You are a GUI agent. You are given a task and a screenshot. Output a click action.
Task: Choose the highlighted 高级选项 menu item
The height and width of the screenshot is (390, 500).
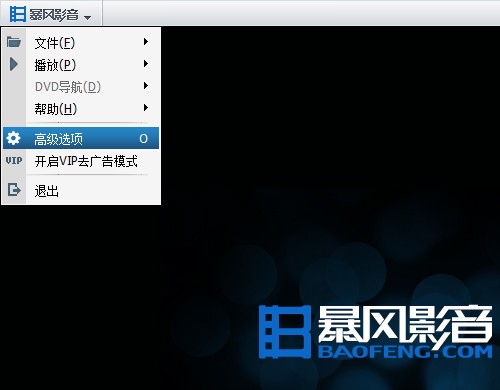(x=81, y=138)
